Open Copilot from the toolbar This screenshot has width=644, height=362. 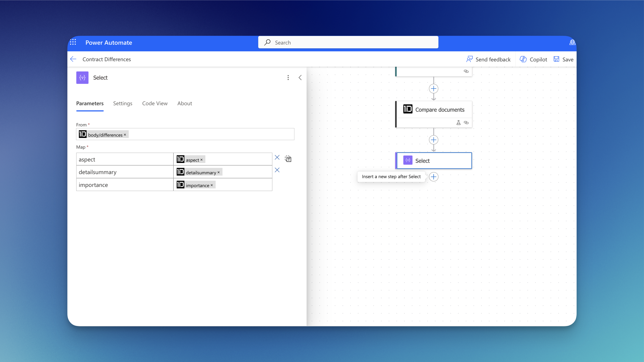tap(533, 59)
